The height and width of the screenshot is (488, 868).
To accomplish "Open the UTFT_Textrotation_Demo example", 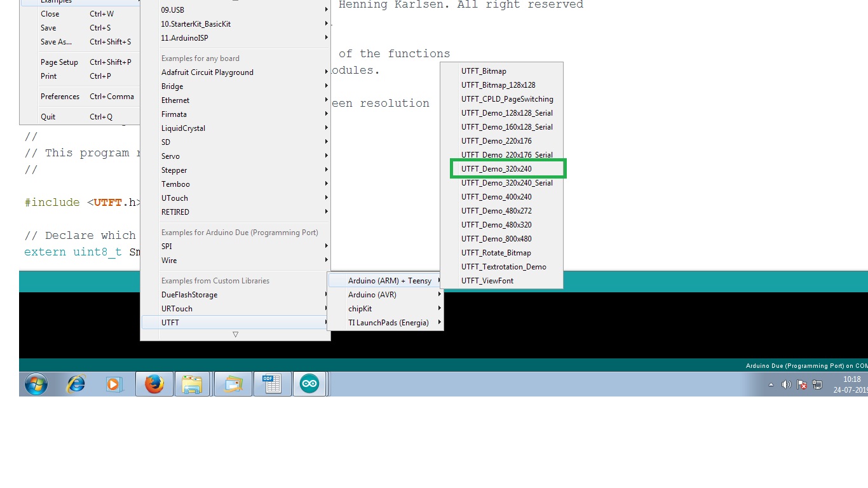I will coord(501,266).
